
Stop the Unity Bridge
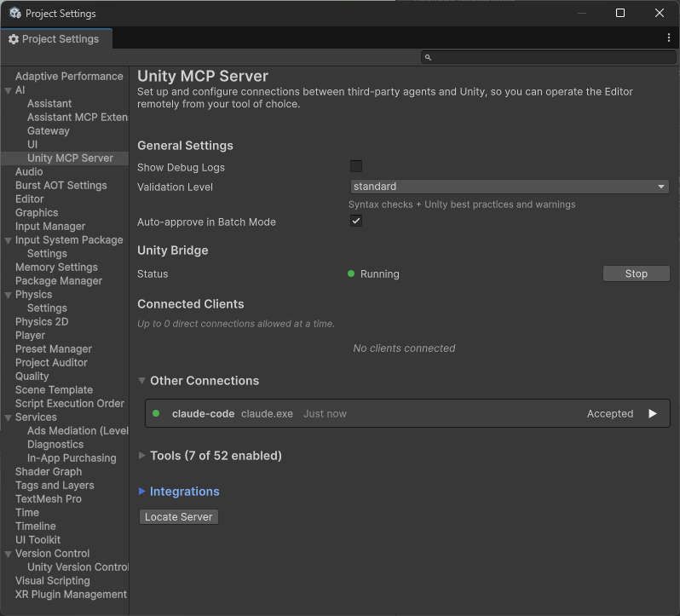637,273
